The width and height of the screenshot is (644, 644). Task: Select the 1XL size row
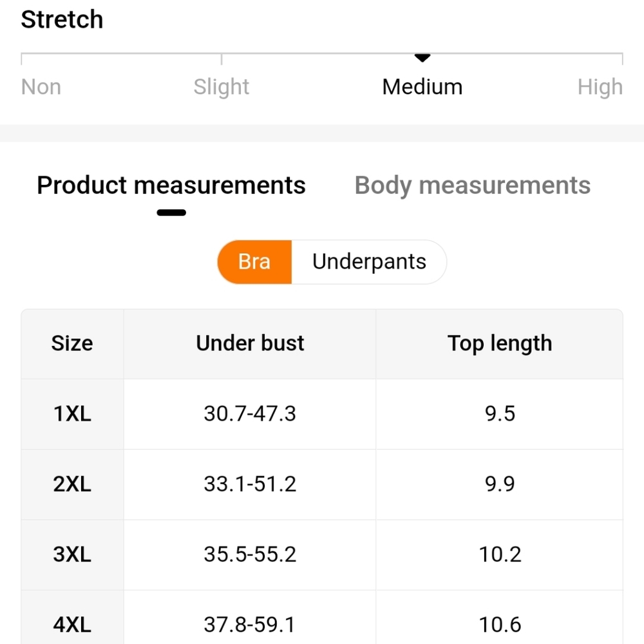coord(322,414)
